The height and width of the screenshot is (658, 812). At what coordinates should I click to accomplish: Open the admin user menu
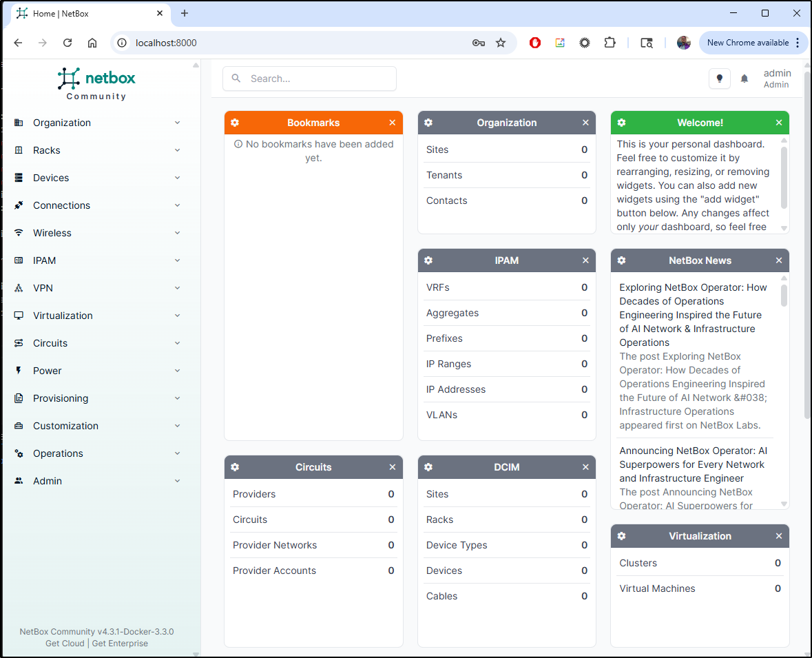(777, 79)
